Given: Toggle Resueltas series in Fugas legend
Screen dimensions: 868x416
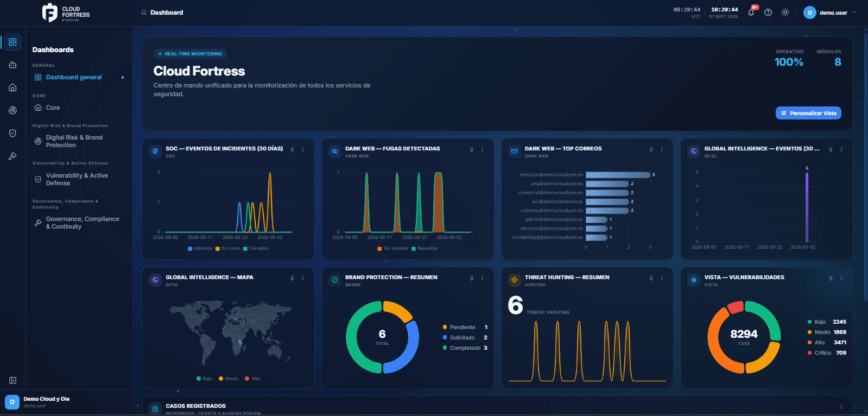Looking at the screenshot, I should tap(425, 249).
